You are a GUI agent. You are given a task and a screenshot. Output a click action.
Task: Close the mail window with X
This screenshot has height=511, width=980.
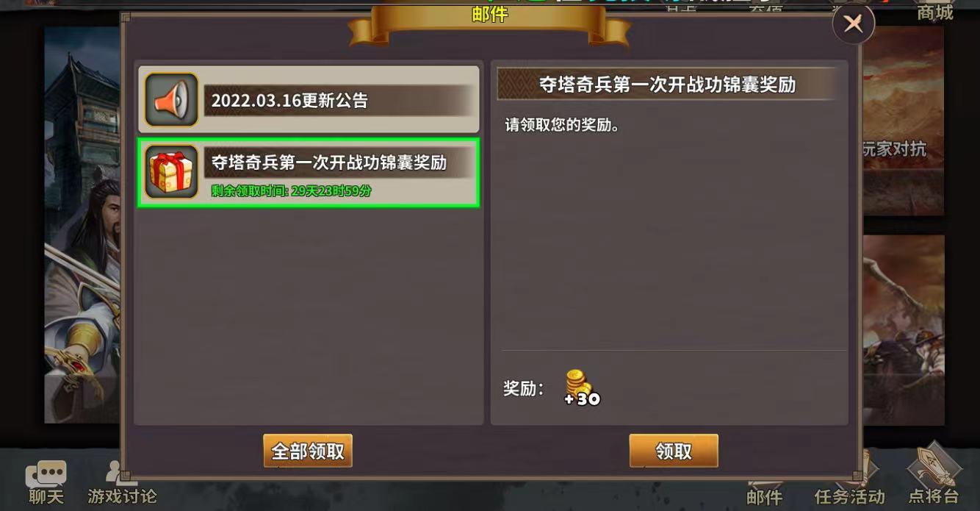(853, 24)
